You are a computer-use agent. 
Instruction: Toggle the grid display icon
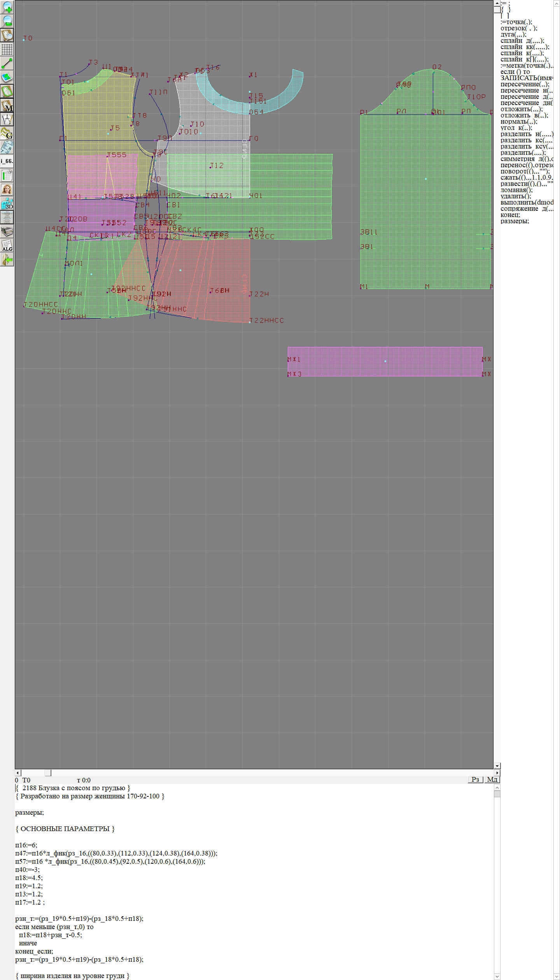pos(7,49)
